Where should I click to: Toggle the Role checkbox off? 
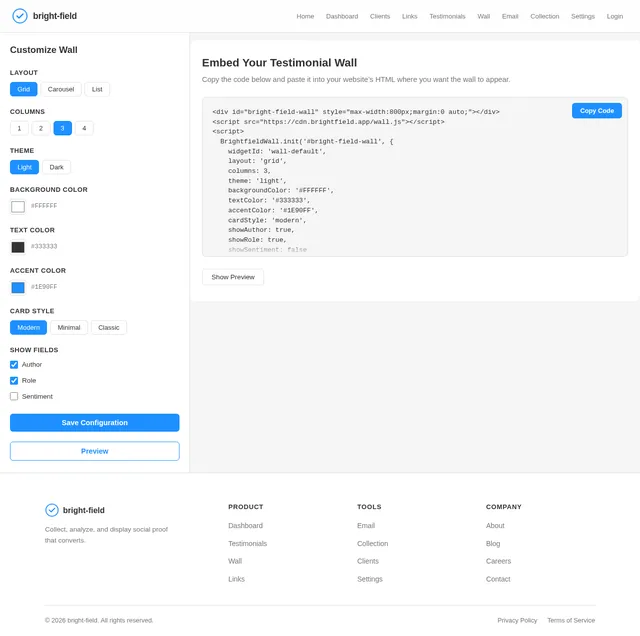(x=14, y=380)
